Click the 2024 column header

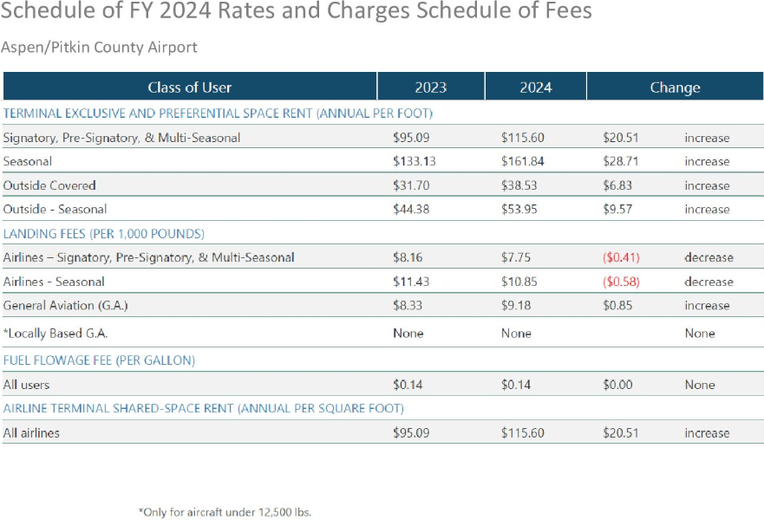[x=535, y=87]
